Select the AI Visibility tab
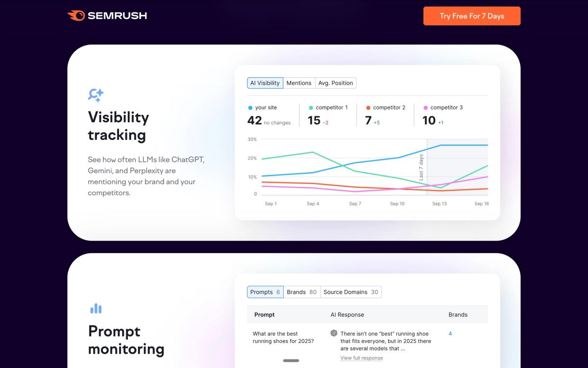 265,83
